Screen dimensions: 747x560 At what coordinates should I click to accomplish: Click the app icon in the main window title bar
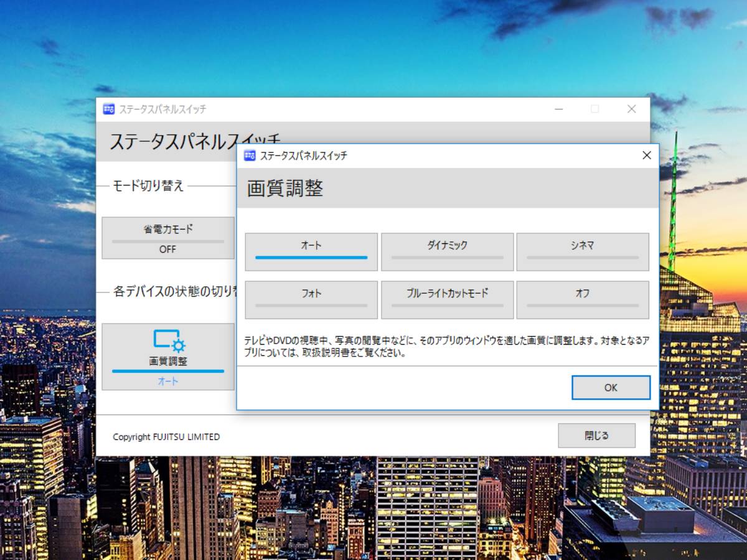[109, 109]
